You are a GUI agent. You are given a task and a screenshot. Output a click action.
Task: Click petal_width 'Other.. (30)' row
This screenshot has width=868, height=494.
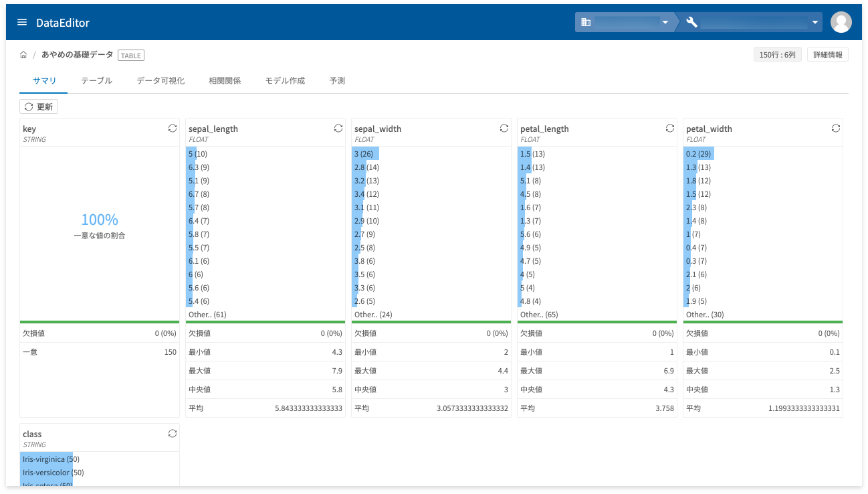762,315
